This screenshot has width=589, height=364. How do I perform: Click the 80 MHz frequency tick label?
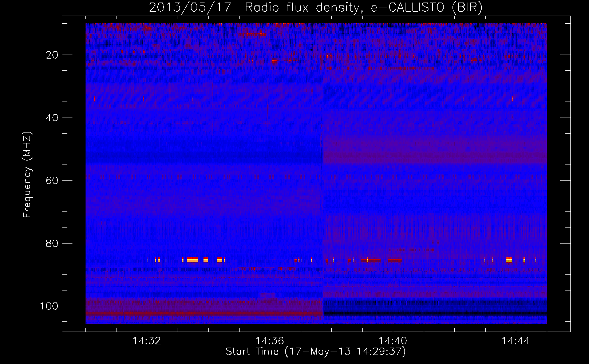click(x=52, y=244)
